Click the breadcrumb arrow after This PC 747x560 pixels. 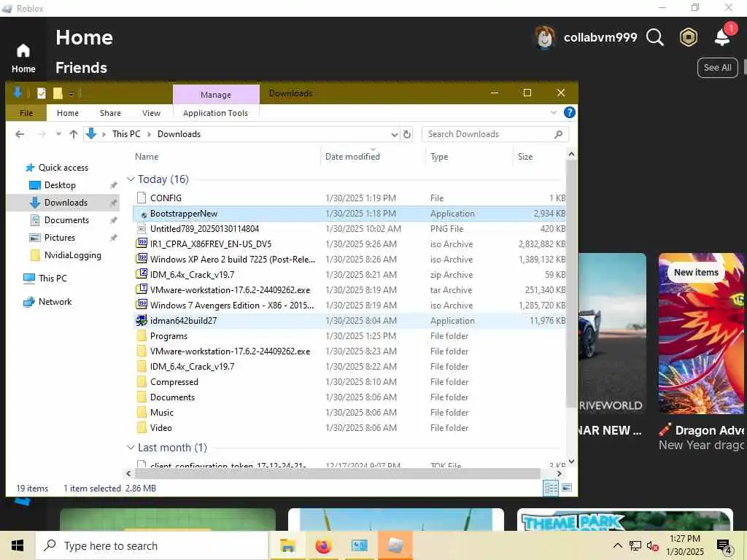pyautogui.click(x=149, y=134)
